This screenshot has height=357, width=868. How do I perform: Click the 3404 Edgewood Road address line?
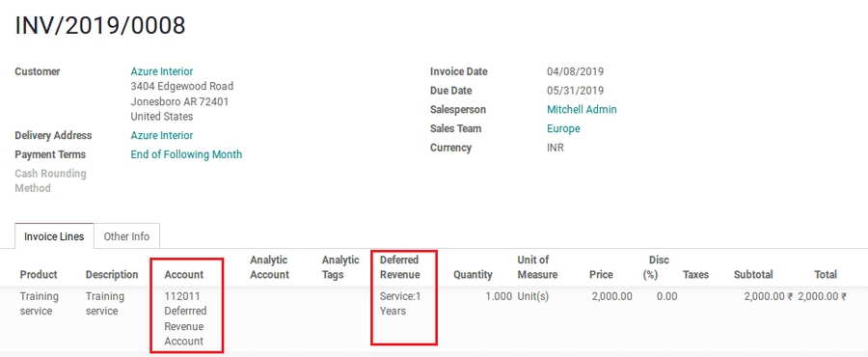coord(182,86)
